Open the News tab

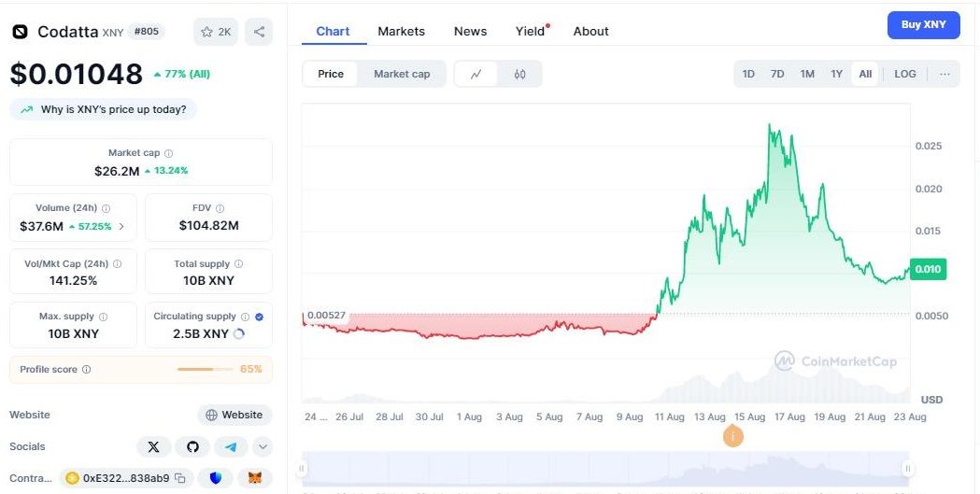(x=470, y=31)
